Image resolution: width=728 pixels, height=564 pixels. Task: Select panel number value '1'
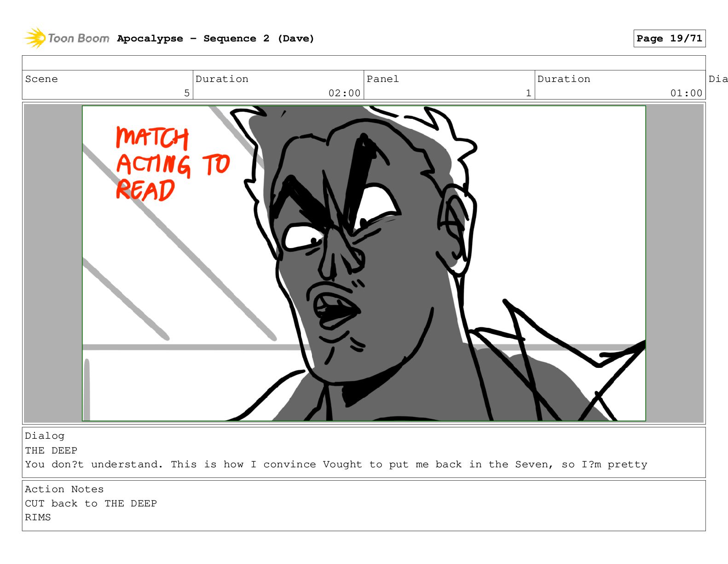click(529, 93)
